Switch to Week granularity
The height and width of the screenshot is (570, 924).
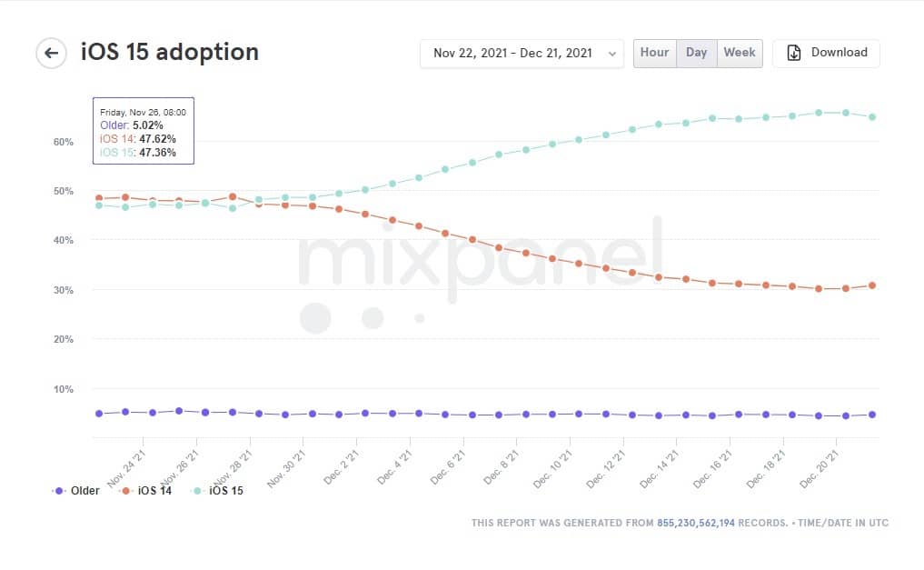pos(740,53)
